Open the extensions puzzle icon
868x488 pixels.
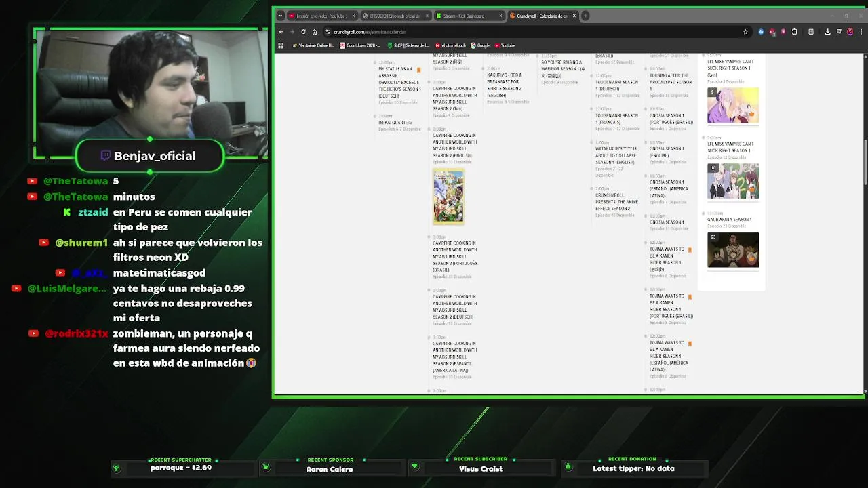pos(795,31)
